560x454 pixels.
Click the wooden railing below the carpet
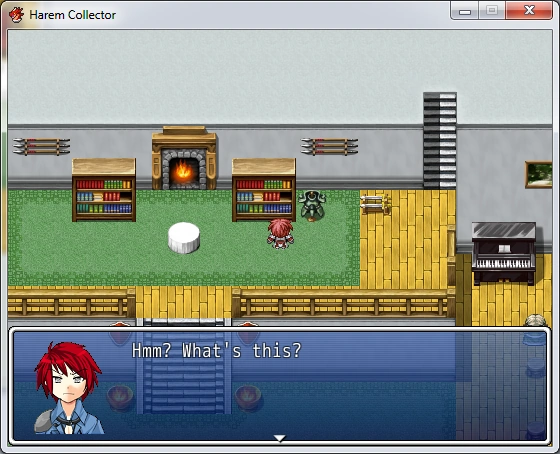pos(344,303)
